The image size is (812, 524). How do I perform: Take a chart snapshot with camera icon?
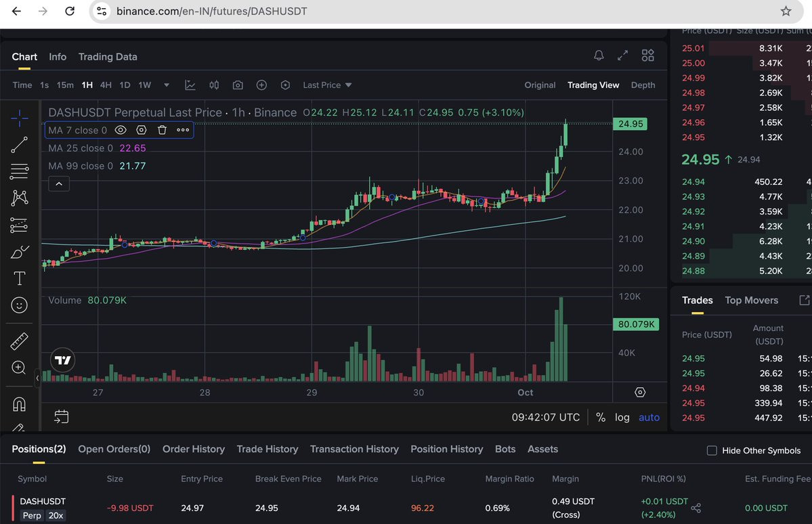[x=238, y=85]
